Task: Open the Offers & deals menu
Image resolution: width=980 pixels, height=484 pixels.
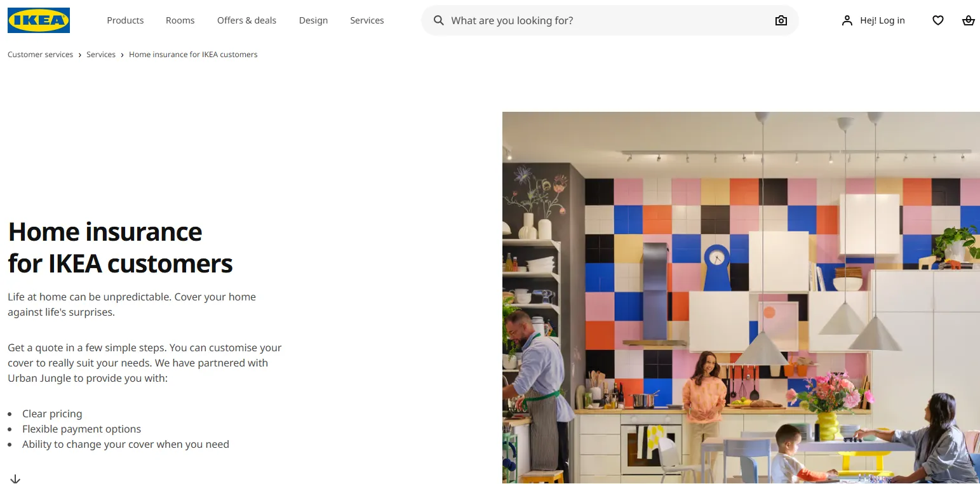Action: (x=246, y=20)
